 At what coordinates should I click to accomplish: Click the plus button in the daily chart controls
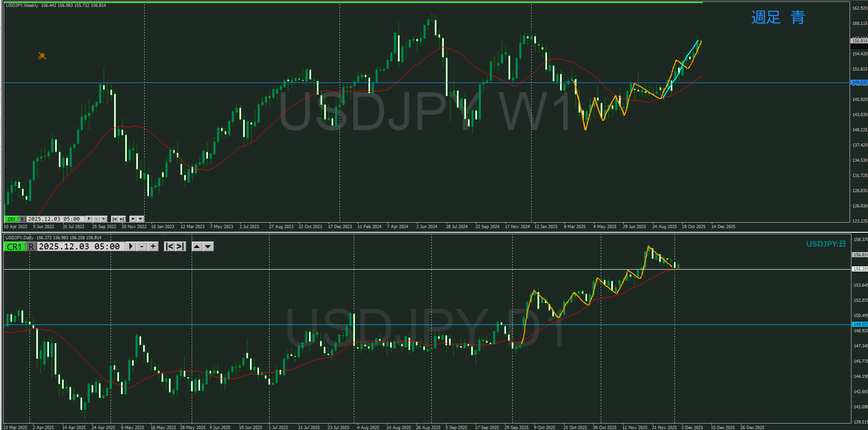pos(153,247)
